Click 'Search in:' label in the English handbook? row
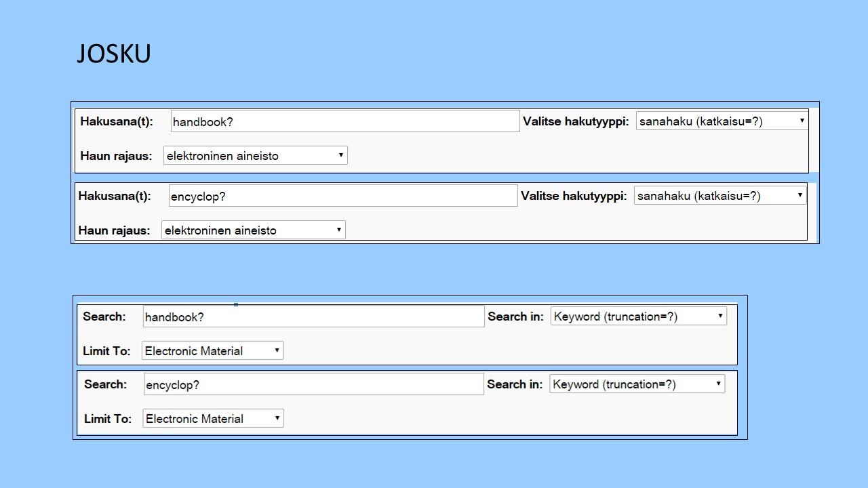This screenshot has width=868, height=488. 516,317
